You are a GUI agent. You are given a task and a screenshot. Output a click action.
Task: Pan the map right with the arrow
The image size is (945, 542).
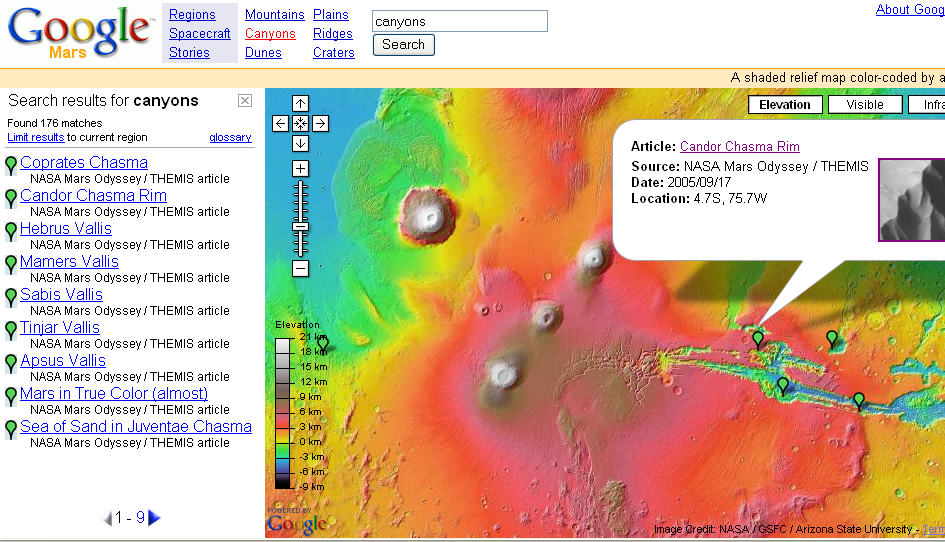pyautogui.click(x=321, y=124)
